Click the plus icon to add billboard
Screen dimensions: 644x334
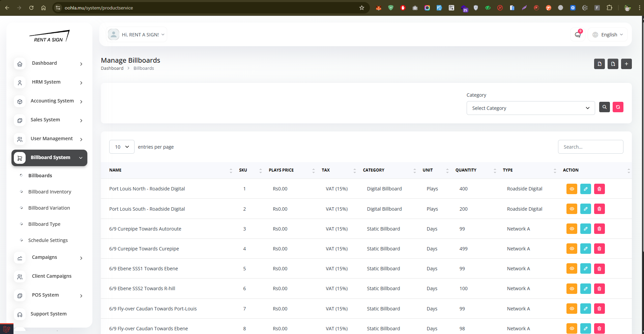(626, 64)
